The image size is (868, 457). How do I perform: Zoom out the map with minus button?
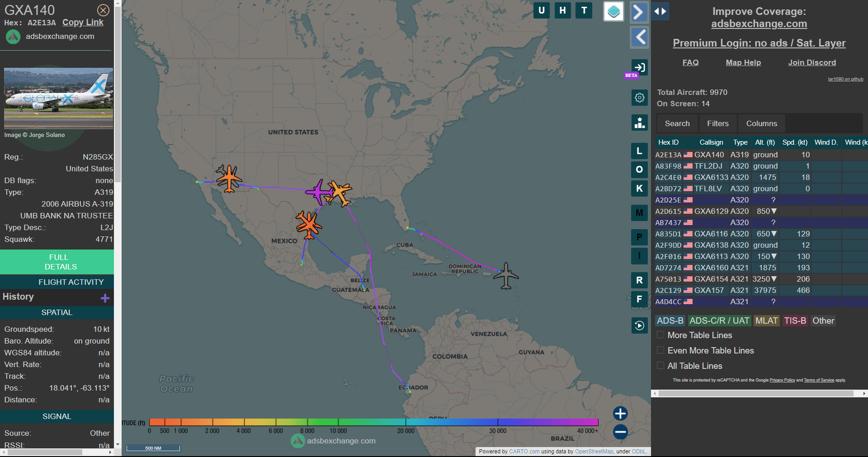click(x=620, y=432)
